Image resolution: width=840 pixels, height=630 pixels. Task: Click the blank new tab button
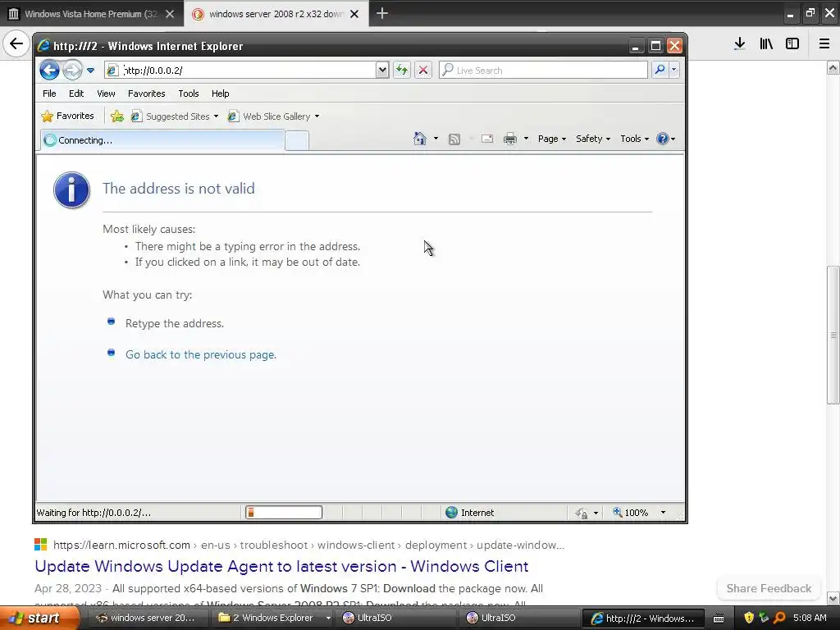[x=297, y=141]
